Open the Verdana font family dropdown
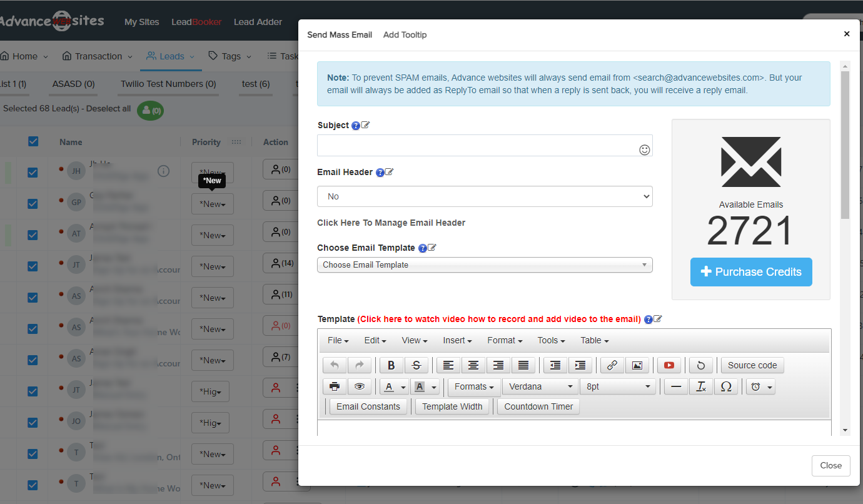Image resolution: width=863 pixels, height=504 pixels. 540,386
